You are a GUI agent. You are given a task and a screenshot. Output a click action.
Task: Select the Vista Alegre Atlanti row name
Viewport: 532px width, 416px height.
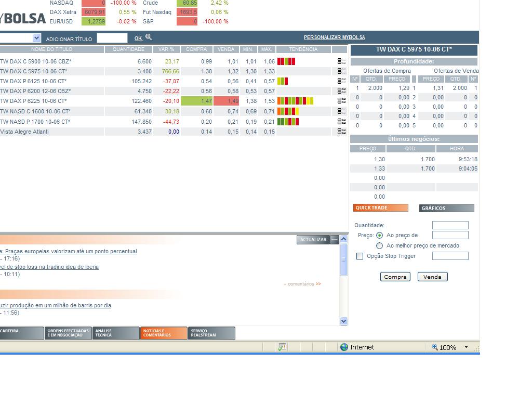(x=24, y=132)
